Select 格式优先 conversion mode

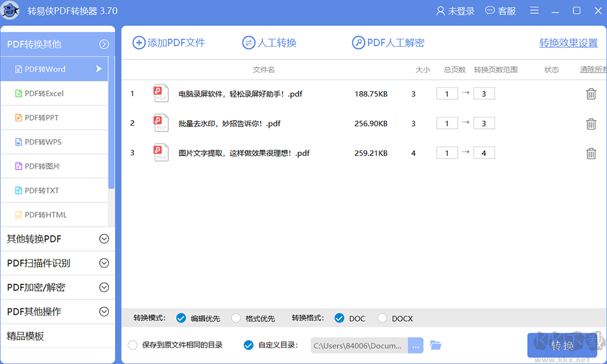coord(237,318)
